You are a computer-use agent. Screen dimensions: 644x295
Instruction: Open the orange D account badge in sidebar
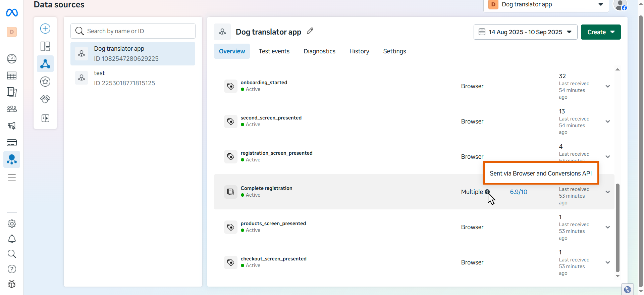pyautogui.click(x=12, y=32)
